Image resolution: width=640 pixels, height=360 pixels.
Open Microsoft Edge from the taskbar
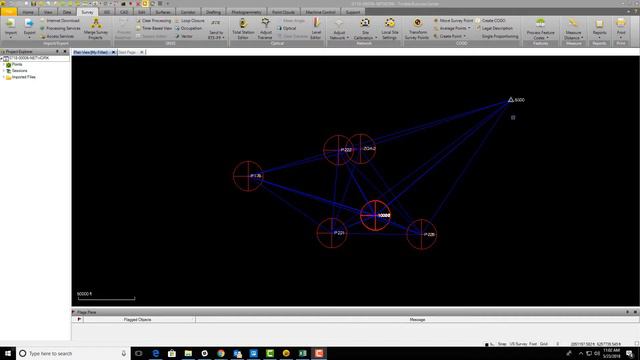156,353
